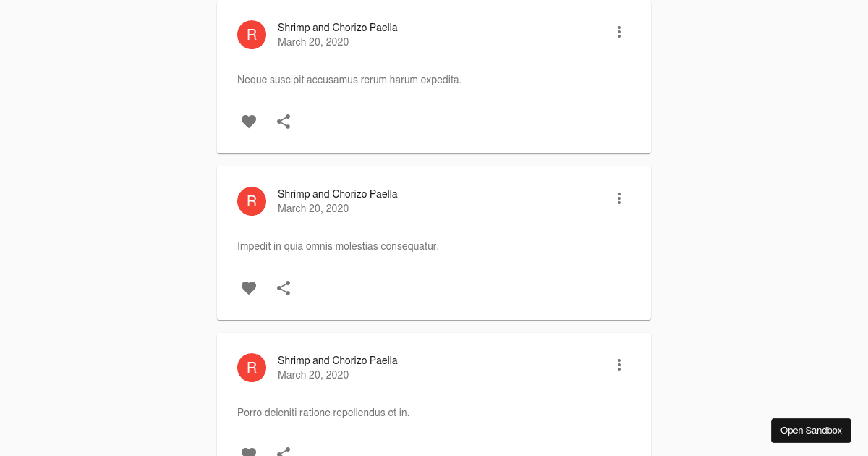
Task: Click the Open Sandbox button
Action: coord(811,430)
